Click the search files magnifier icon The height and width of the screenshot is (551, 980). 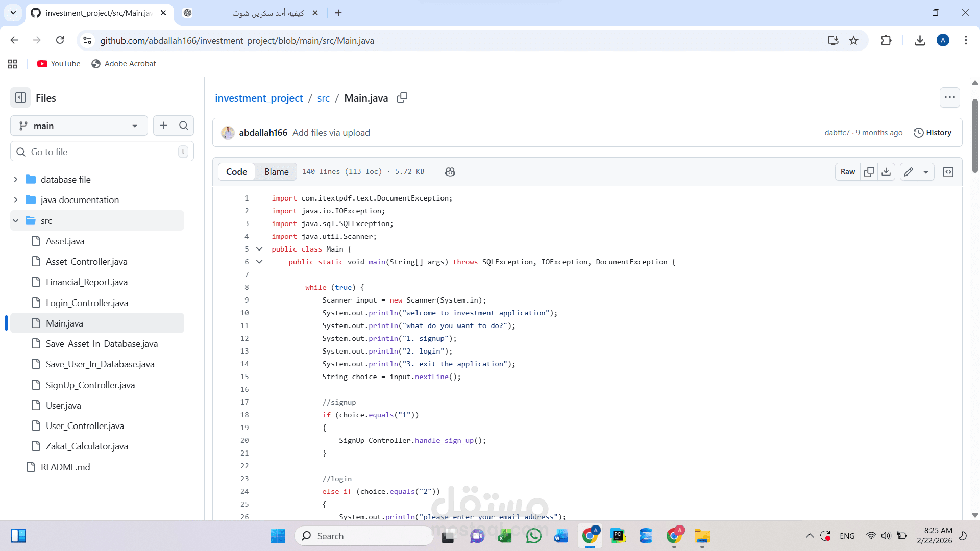[184, 126]
